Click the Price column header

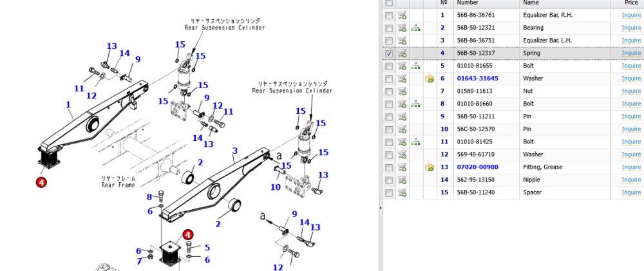[631, 3]
